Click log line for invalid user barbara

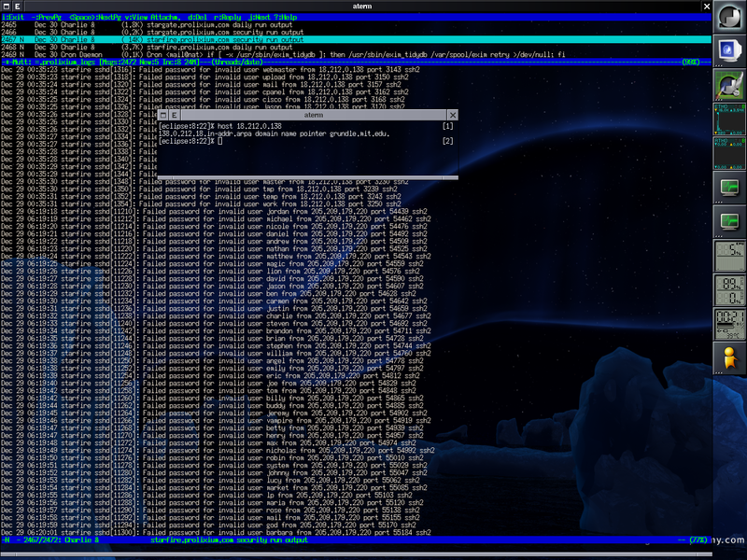pyautogui.click(x=217, y=532)
